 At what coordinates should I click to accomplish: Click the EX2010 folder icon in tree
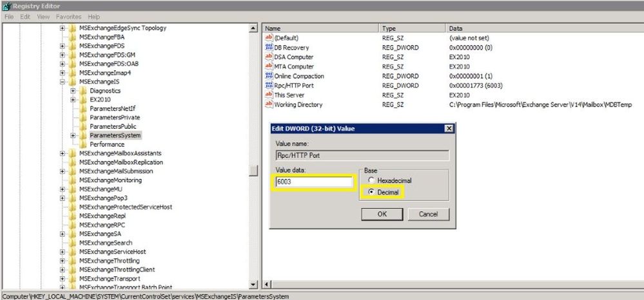[83, 100]
